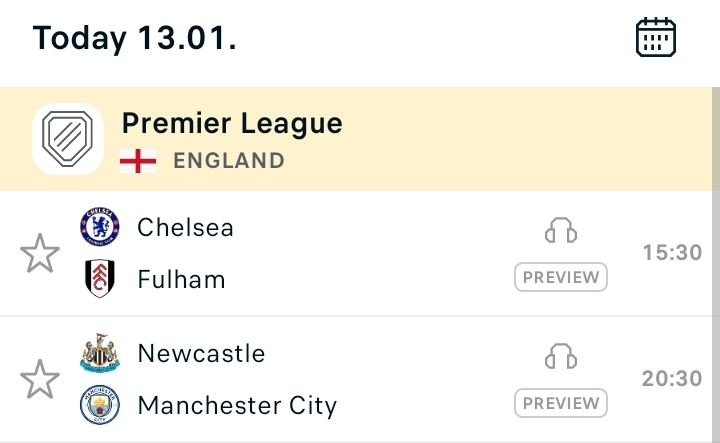Image resolution: width=720 pixels, height=443 pixels.
Task: Open the Newcastle vs Manchester City PREVIEW
Action: [561, 403]
